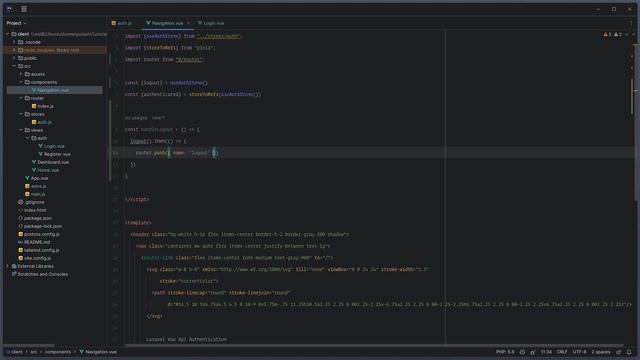640x360 pixels.
Task: Click the '@/router' import path
Action: [x=189, y=60]
